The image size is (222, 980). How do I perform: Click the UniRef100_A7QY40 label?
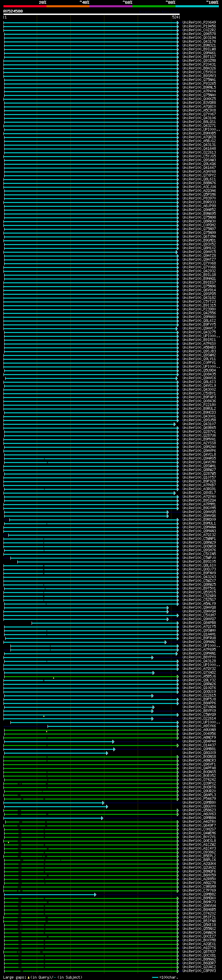coord(199,497)
